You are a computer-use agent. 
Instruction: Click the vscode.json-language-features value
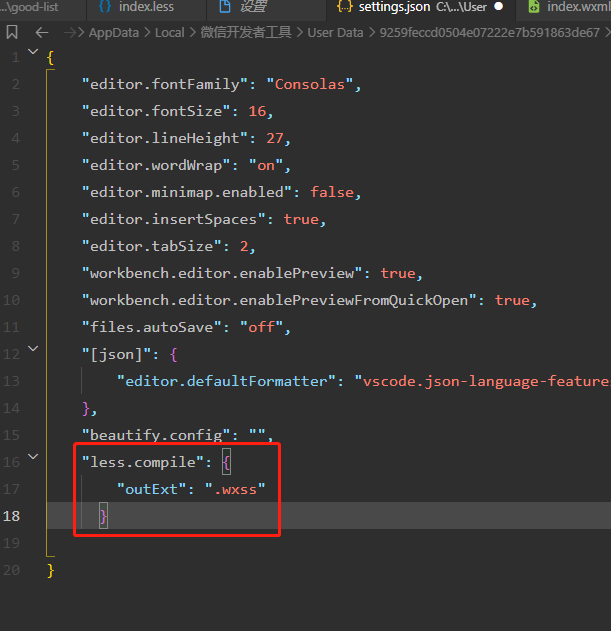[x=483, y=381]
